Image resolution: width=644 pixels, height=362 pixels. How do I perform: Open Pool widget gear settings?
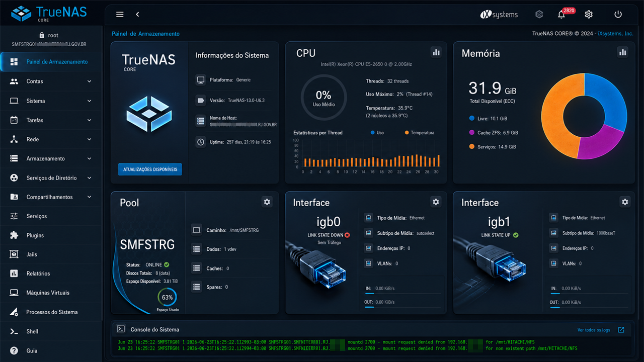[267, 202]
